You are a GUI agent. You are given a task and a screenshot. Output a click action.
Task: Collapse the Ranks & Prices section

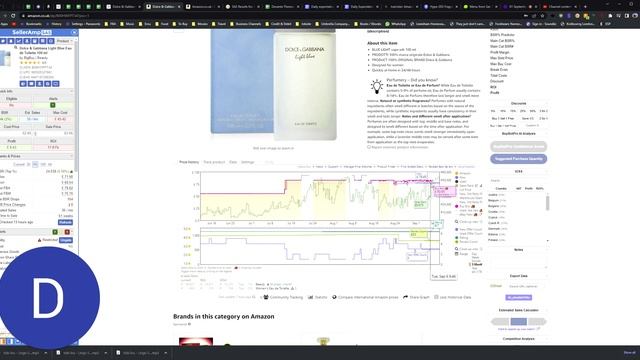pos(71,156)
